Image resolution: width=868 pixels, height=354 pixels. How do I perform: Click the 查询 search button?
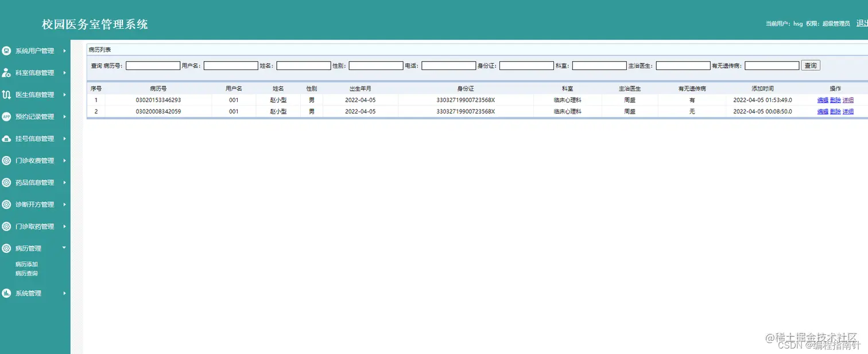811,65
